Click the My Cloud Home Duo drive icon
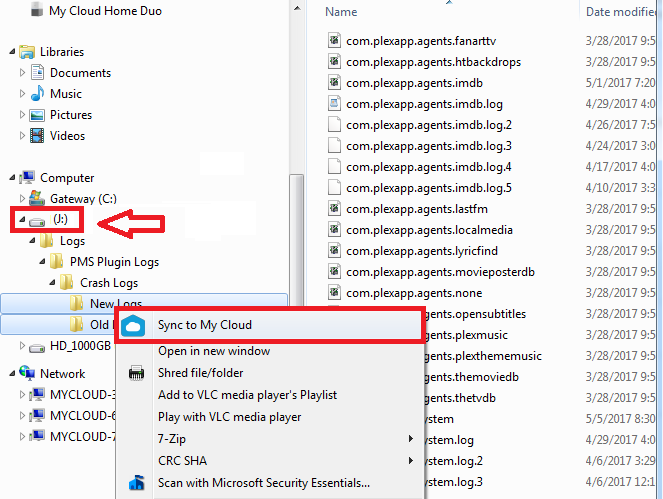This screenshot has width=663, height=499. point(37,10)
